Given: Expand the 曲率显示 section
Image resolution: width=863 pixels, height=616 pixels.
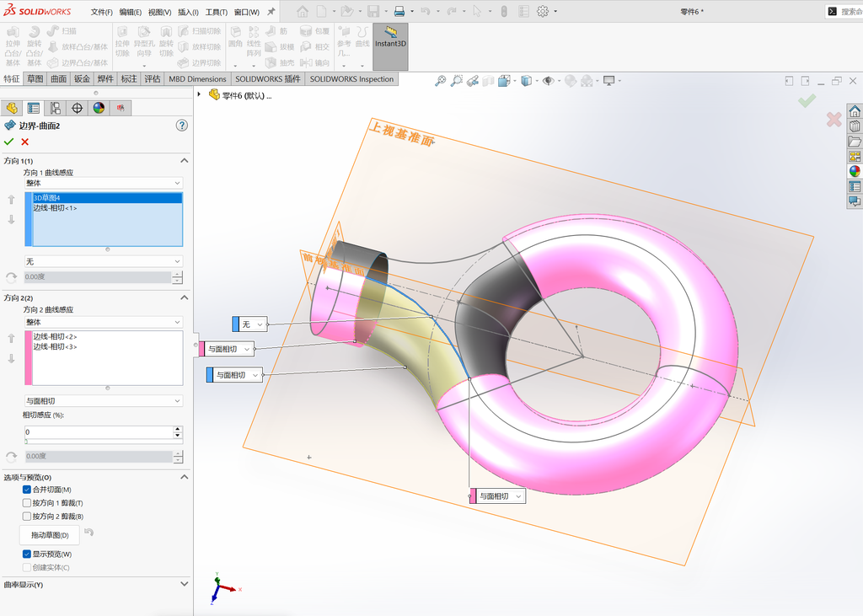Looking at the screenshot, I should click(185, 584).
